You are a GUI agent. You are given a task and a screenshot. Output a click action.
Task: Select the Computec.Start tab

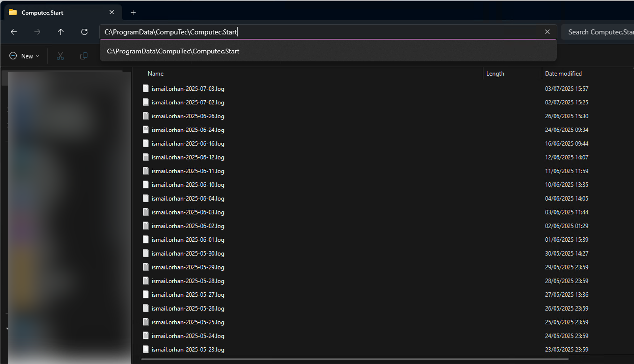point(42,13)
